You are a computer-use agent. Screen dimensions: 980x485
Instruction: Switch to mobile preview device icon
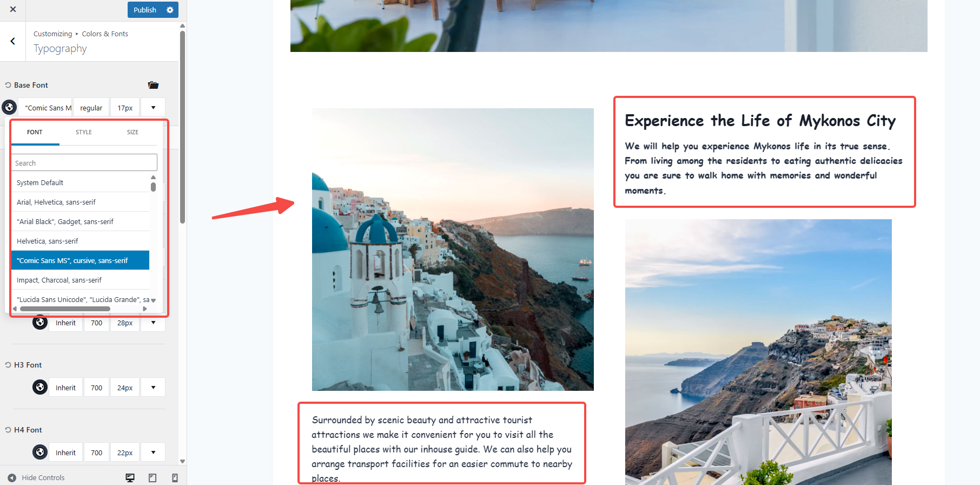tap(175, 477)
